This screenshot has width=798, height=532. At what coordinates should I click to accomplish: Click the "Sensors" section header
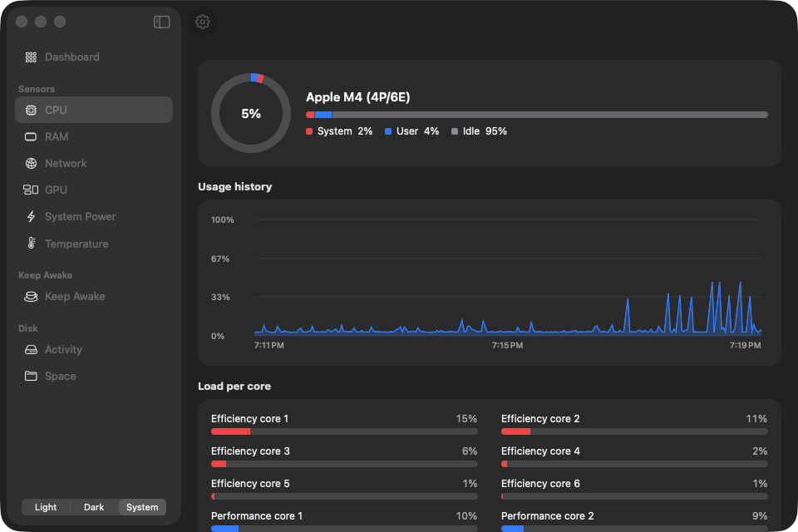(37, 89)
